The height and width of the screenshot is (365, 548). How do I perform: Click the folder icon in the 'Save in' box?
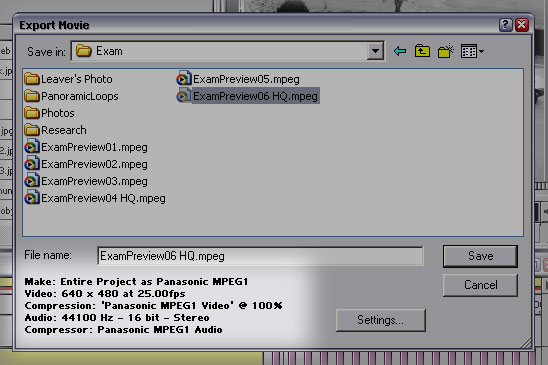[84, 51]
